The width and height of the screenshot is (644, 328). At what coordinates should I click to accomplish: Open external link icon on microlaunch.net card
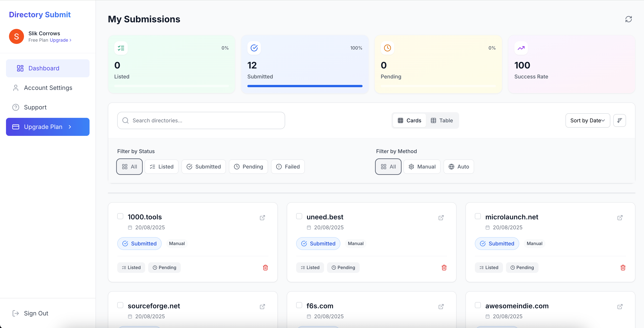[x=620, y=218]
